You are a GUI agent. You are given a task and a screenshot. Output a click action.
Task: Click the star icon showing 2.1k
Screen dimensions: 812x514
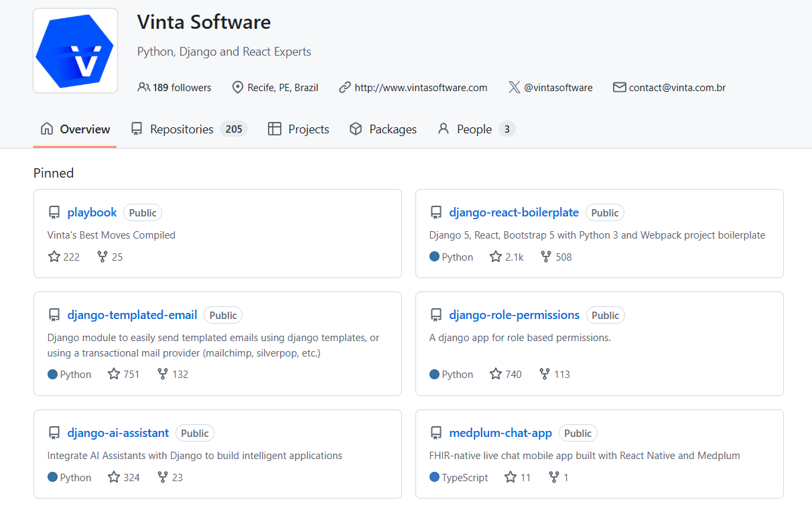(x=496, y=257)
